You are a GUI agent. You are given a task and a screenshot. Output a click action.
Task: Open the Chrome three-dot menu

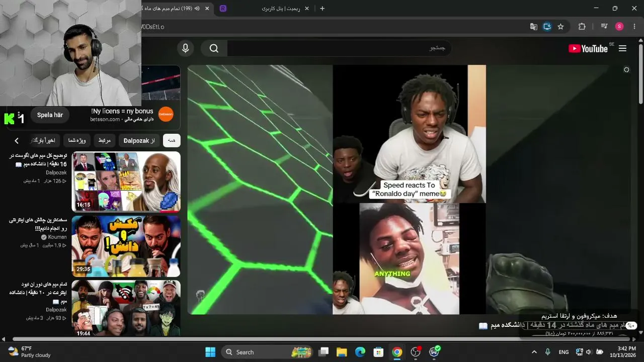(x=634, y=27)
